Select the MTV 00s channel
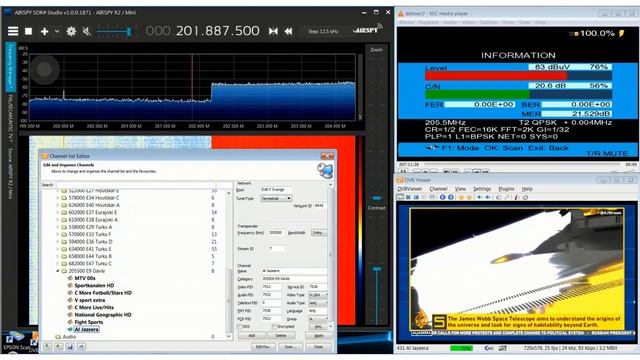This screenshot has width=640, height=360. tap(84, 278)
